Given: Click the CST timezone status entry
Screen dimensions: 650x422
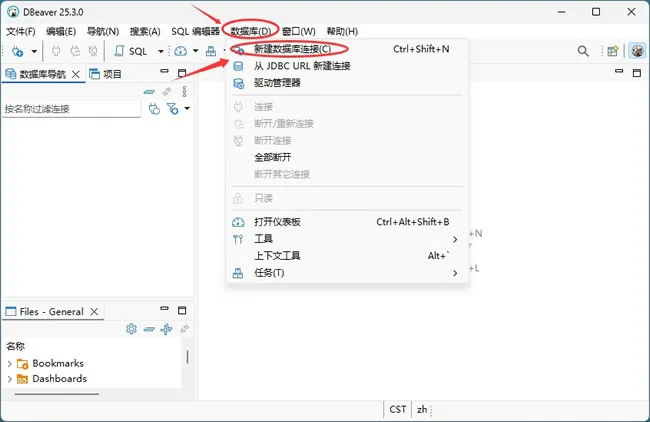Looking at the screenshot, I should click(x=398, y=410).
